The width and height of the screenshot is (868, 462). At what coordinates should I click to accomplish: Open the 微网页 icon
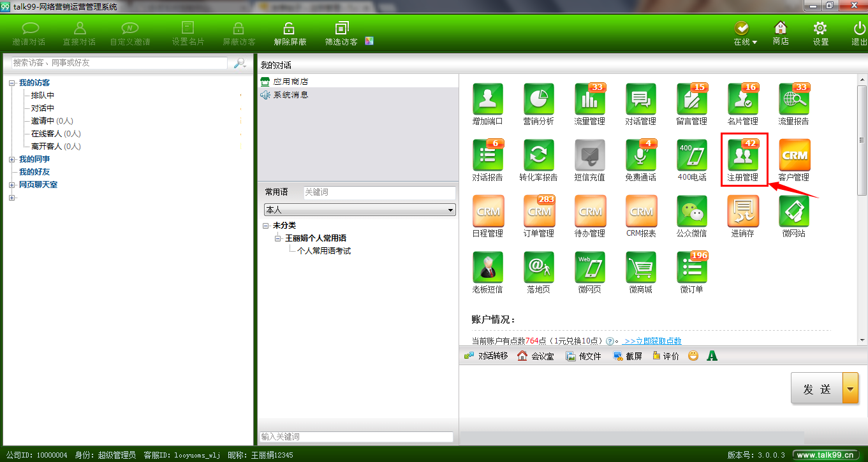pos(590,268)
